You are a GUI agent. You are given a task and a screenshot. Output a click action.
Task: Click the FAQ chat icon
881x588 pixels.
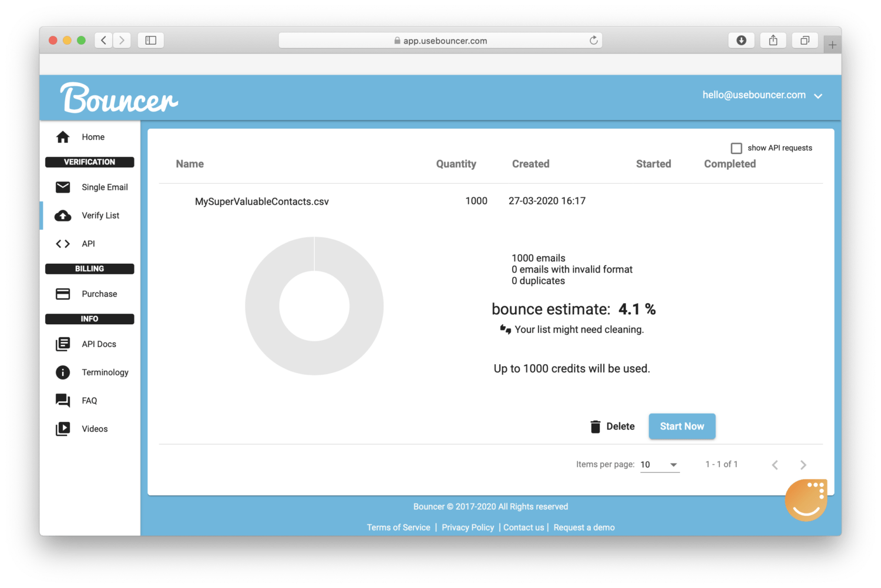(x=63, y=400)
